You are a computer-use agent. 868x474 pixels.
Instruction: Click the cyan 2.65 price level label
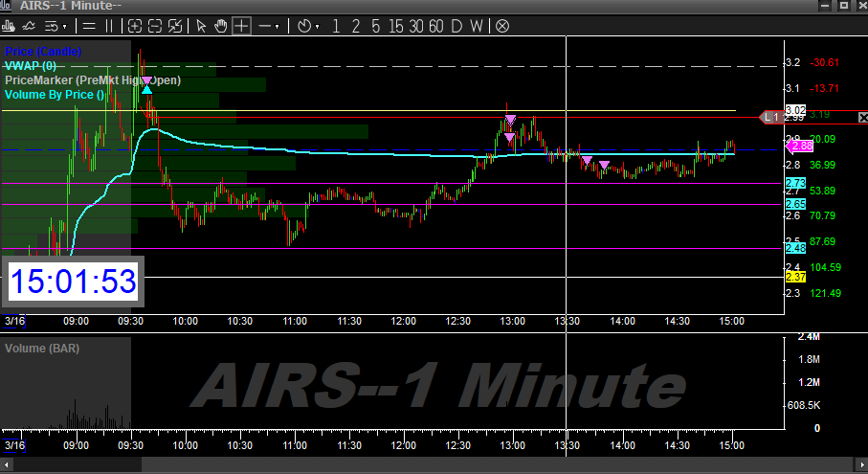click(x=795, y=204)
